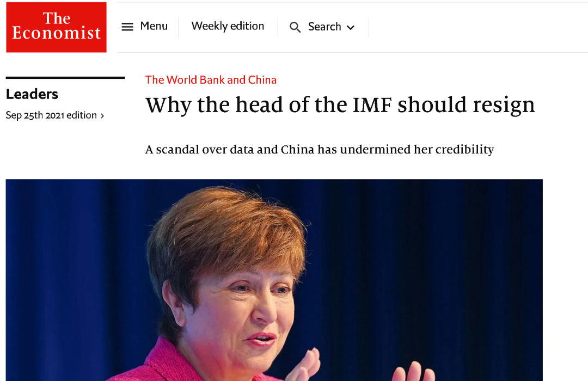Go to Weekly edition
This screenshot has height=381, width=588.
(x=228, y=26)
